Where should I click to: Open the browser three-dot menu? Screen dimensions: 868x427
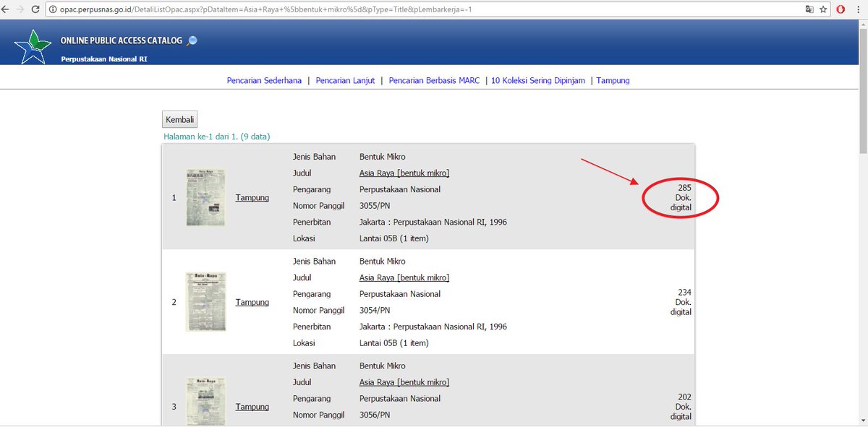pos(858,9)
